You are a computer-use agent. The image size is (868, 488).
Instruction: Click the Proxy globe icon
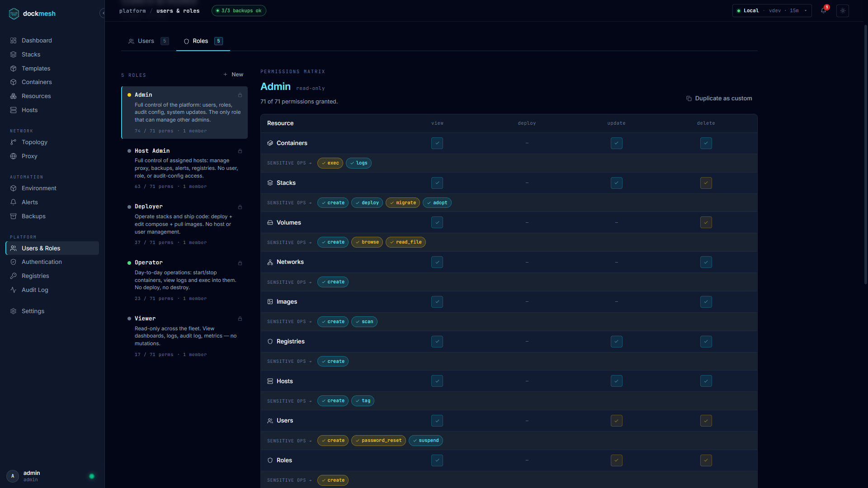coord(14,156)
